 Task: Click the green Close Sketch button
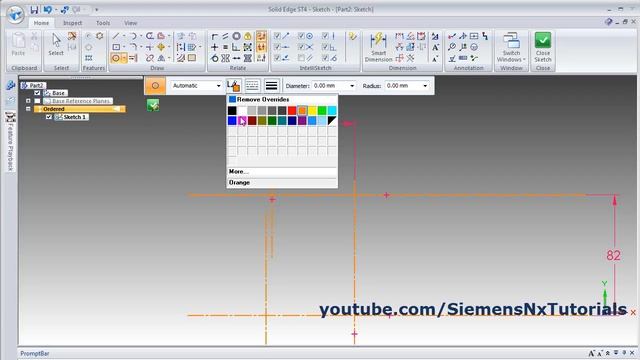[x=543, y=47]
